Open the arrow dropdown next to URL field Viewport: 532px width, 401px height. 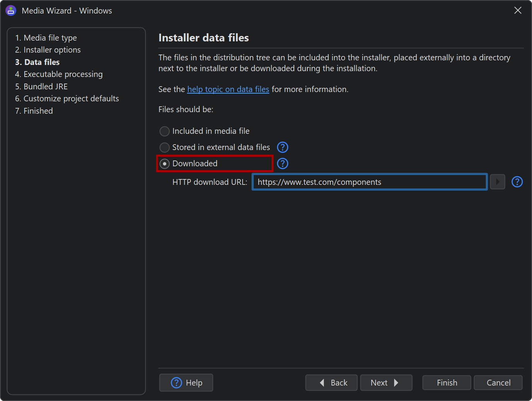498,182
